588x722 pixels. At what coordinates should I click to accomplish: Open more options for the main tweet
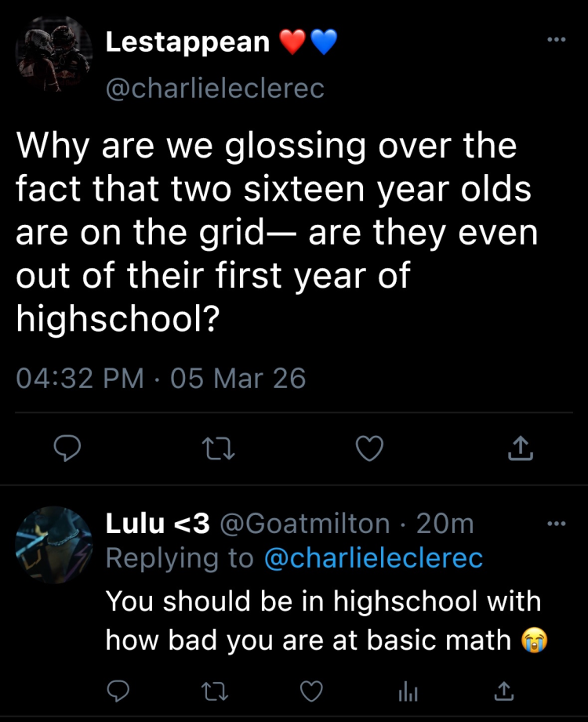556,40
